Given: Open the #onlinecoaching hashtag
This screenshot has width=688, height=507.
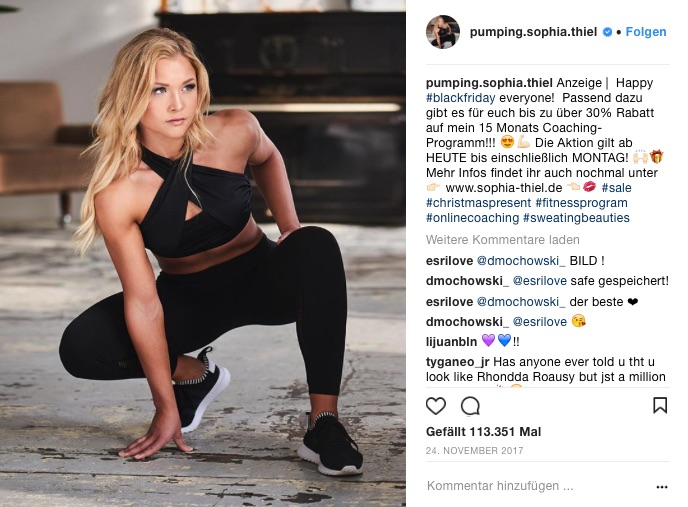Looking at the screenshot, I should pyautogui.click(x=472, y=218).
